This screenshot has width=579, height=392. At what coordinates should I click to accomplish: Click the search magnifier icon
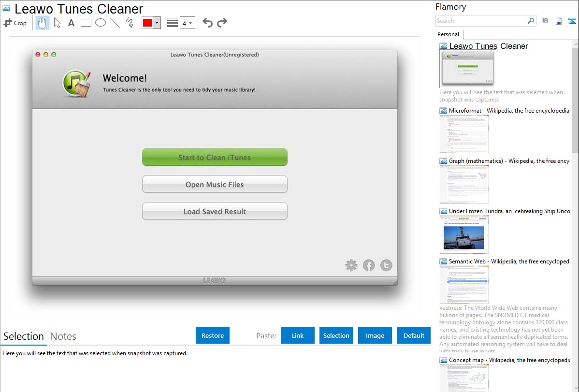click(x=531, y=21)
